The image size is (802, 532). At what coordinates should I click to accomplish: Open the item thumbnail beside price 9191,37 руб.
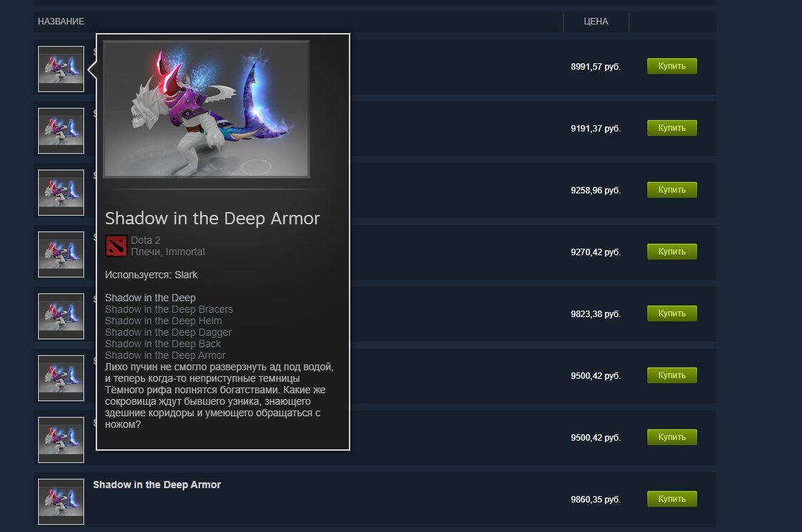(61, 131)
